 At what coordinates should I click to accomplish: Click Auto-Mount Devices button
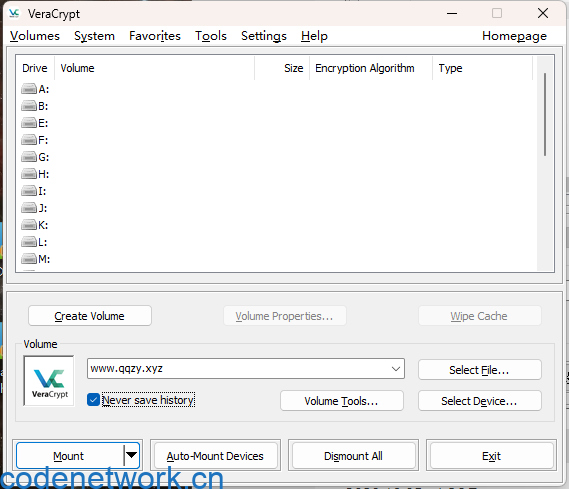pyautogui.click(x=215, y=456)
